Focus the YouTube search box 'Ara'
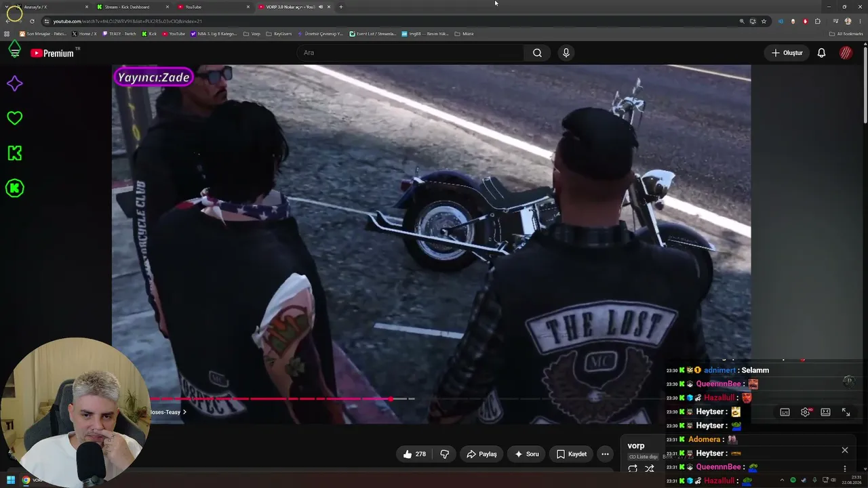Screen dimensions: 868x488 (x=410, y=53)
